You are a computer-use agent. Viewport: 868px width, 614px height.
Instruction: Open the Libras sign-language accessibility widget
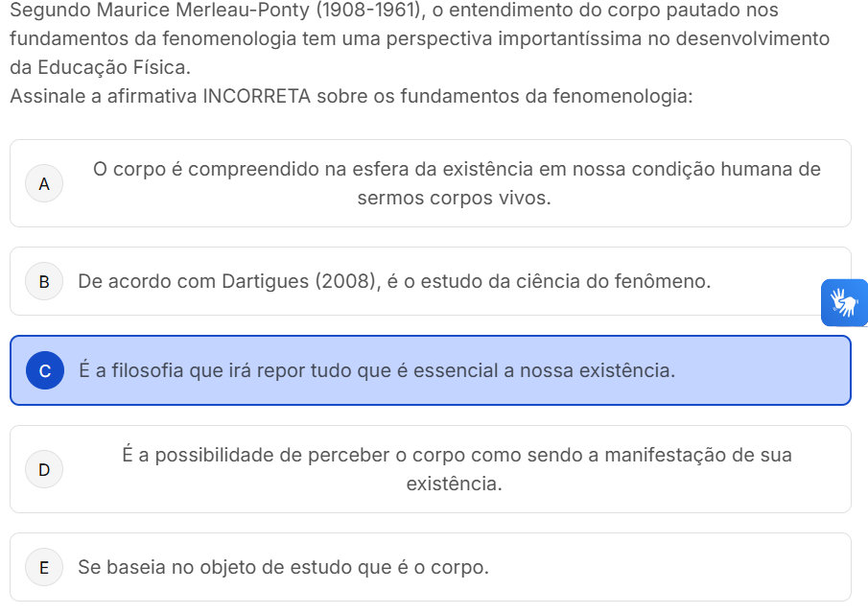844,303
